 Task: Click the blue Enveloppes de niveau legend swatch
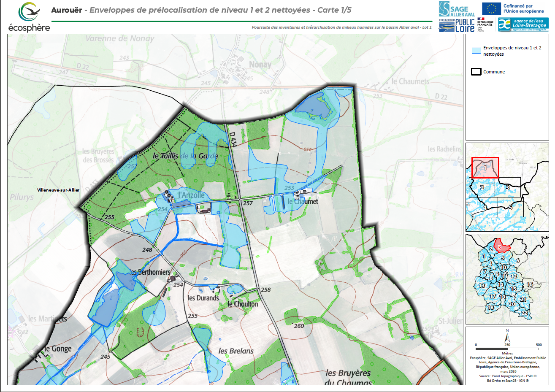(x=476, y=51)
